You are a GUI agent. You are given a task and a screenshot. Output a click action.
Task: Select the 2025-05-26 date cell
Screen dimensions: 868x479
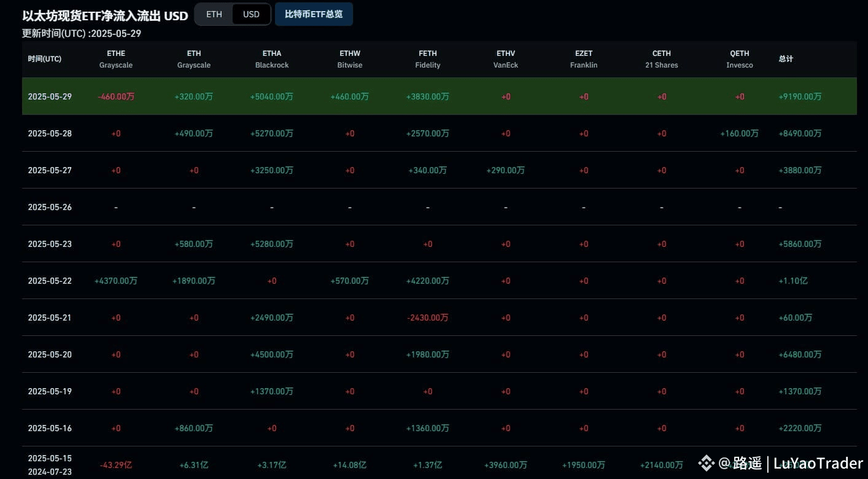50,207
